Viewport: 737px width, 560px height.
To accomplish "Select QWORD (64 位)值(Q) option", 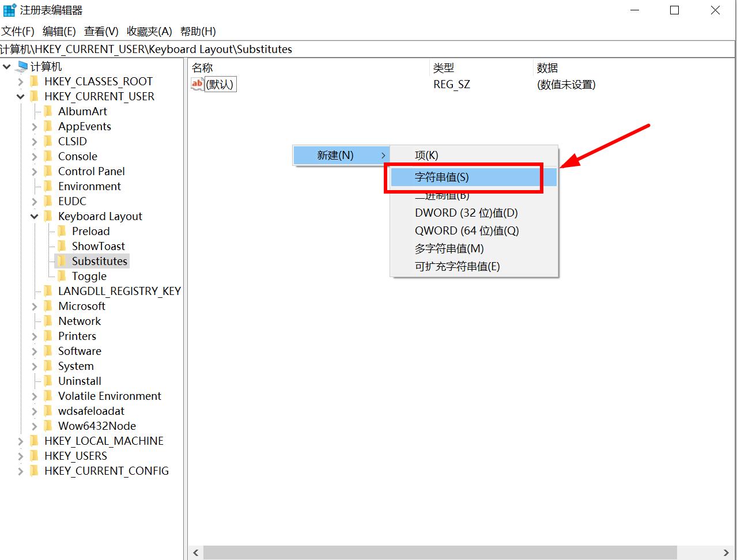I will pyautogui.click(x=467, y=230).
